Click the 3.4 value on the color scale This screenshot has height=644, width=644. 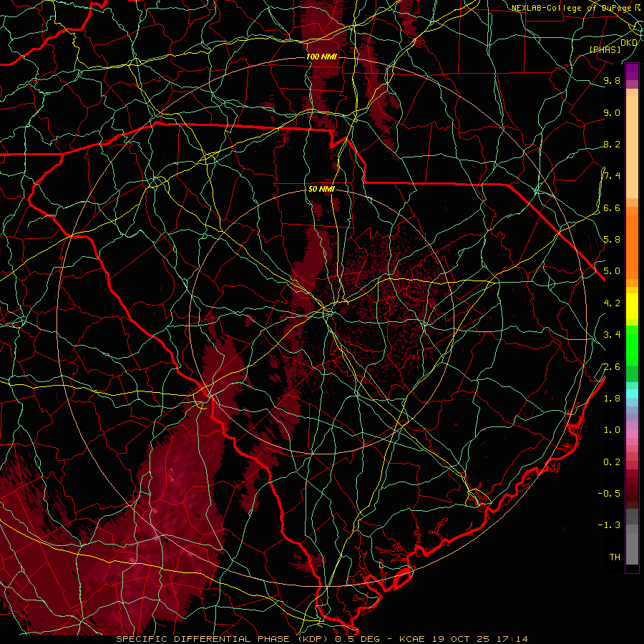pyautogui.click(x=612, y=335)
